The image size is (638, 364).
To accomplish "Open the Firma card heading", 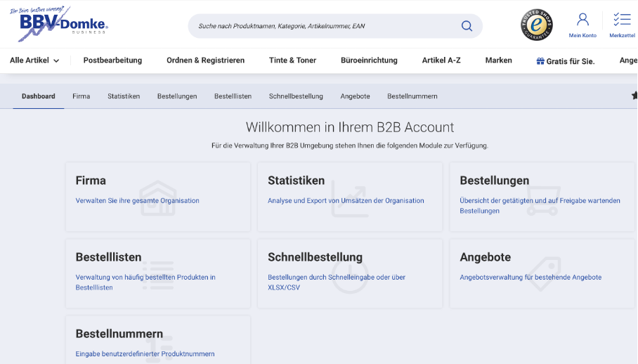I will pyautogui.click(x=91, y=181).
